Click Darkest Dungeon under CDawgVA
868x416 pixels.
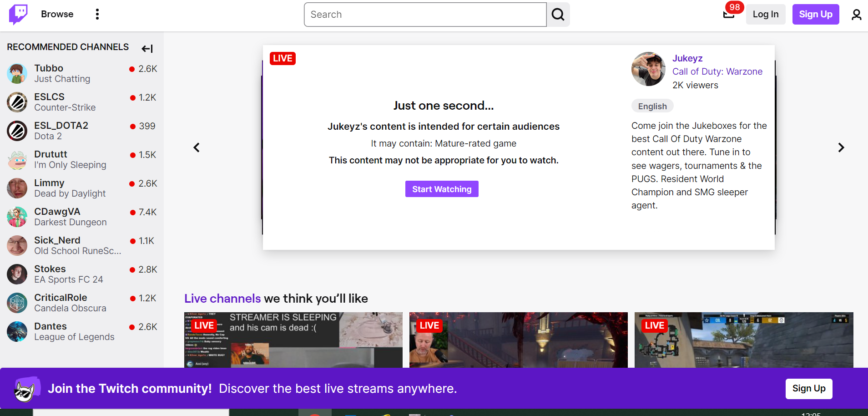point(71,223)
